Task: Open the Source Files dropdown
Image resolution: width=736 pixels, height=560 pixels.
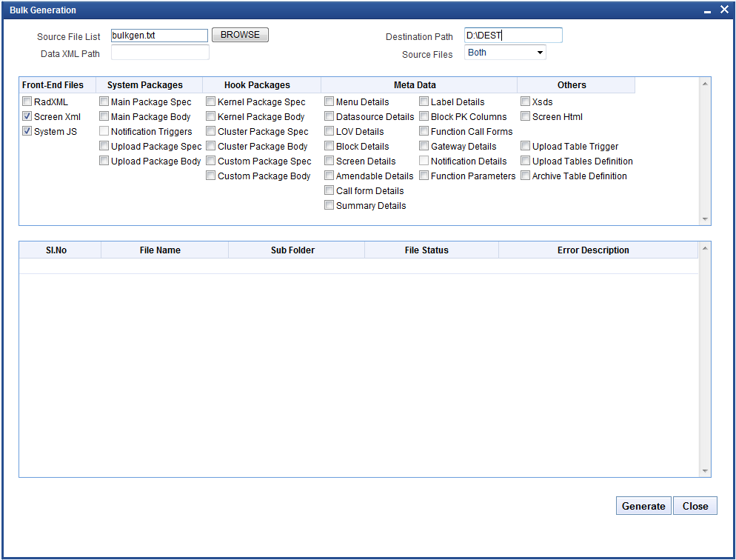Action: [x=505, y=53]
